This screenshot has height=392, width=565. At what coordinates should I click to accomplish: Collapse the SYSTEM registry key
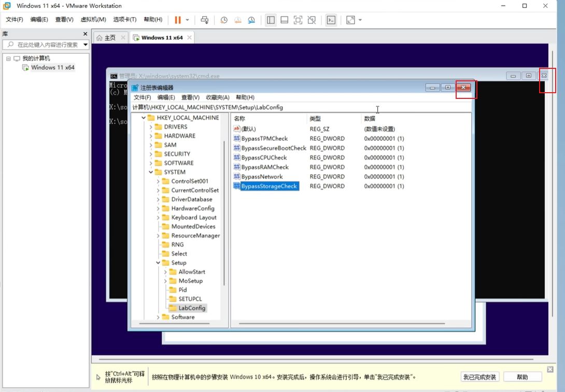click(x=151, y=172)
